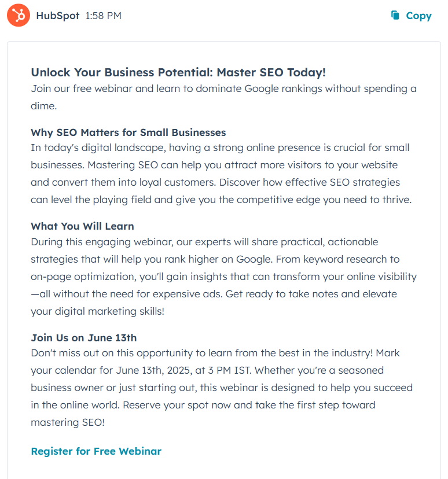Click the line starting During this engaging webinar
Image resolution: width=448 pixels, height=479 pixels.
(x=204, y=242)
